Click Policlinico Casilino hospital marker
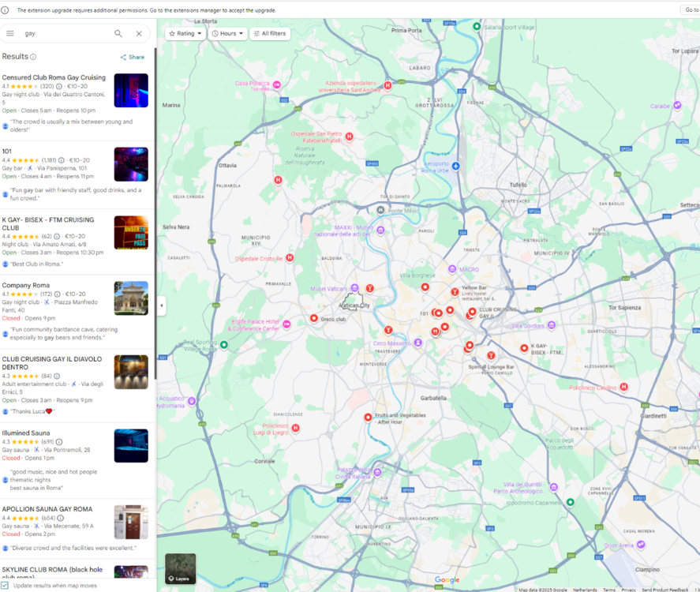The width and height of the screenshot is (700, 592). point(624,387)
